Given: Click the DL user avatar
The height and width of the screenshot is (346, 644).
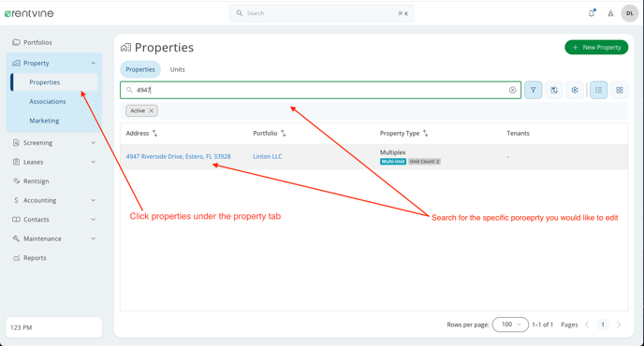Looking at the screenshot, I should (x=630, y=13).
